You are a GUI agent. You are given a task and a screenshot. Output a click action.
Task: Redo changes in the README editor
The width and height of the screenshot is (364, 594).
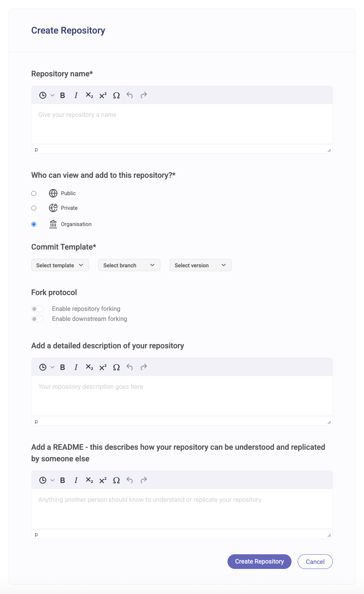(x=143, y=480)
